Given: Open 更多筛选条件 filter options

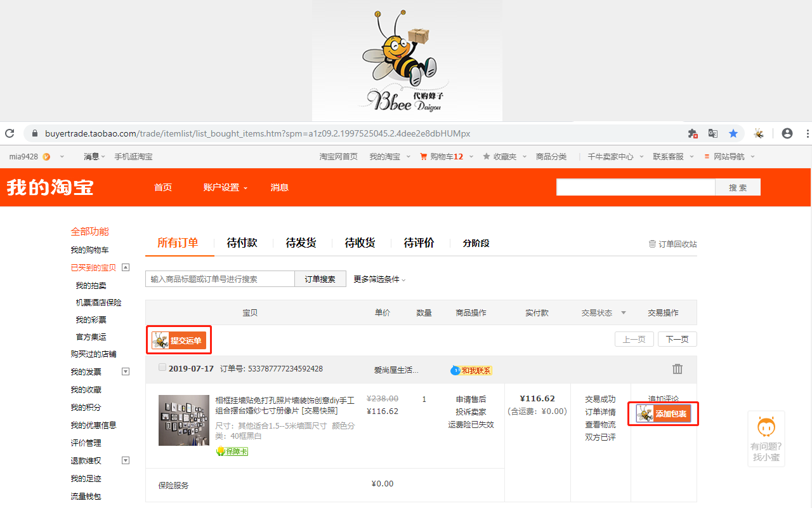Looking at the screenshot, I should point(379,279).
